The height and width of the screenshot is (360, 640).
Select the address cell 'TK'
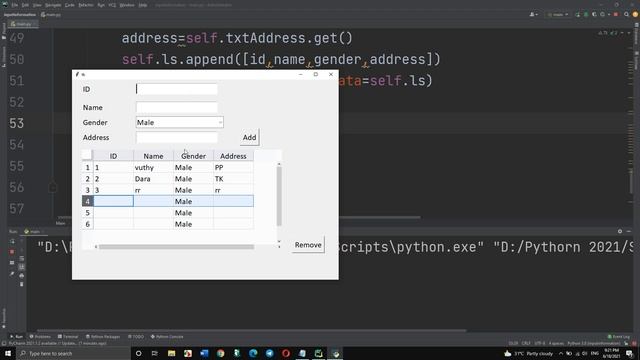233,179
